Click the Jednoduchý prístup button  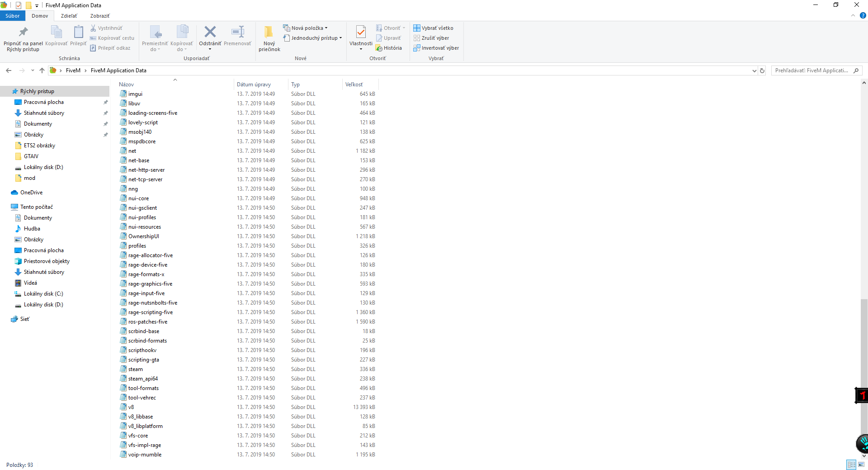click(312, 38)
